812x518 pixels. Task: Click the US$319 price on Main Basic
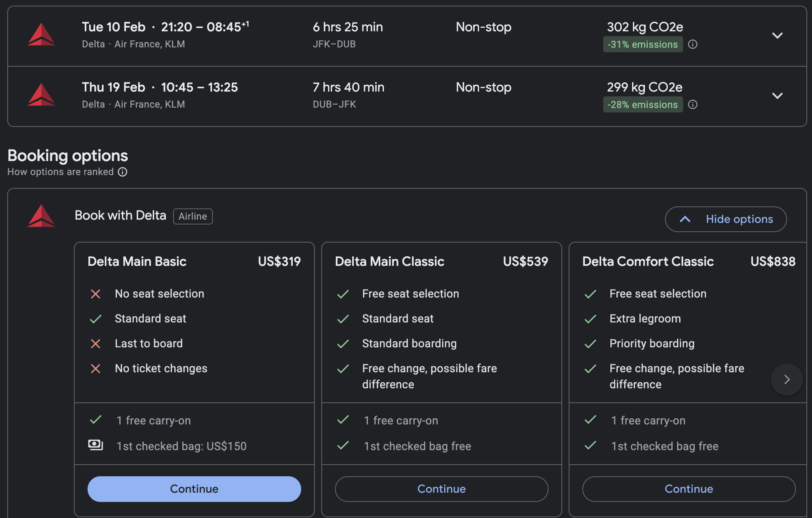pyautogui.click(x=280, y=261)
